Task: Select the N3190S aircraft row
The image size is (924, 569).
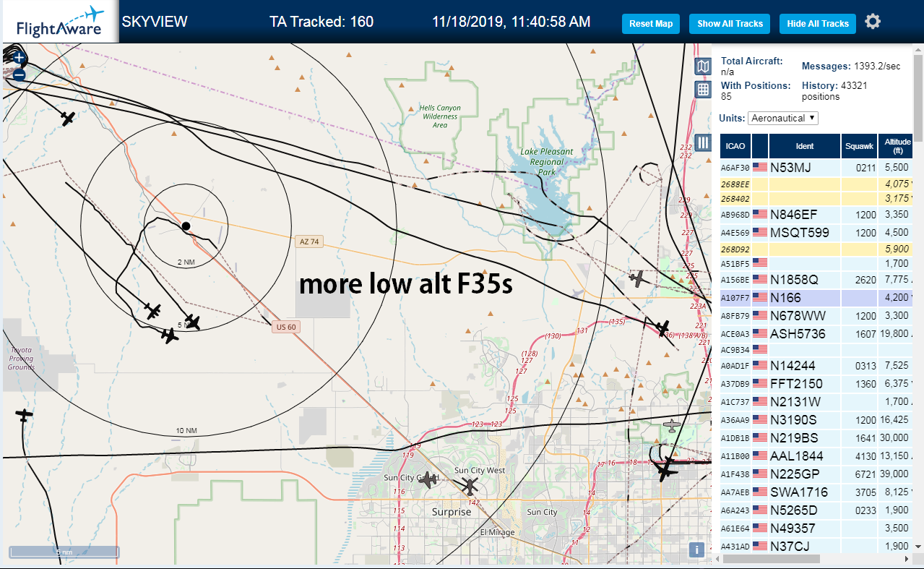Action: pyautogui.click(x=816, y=420)
